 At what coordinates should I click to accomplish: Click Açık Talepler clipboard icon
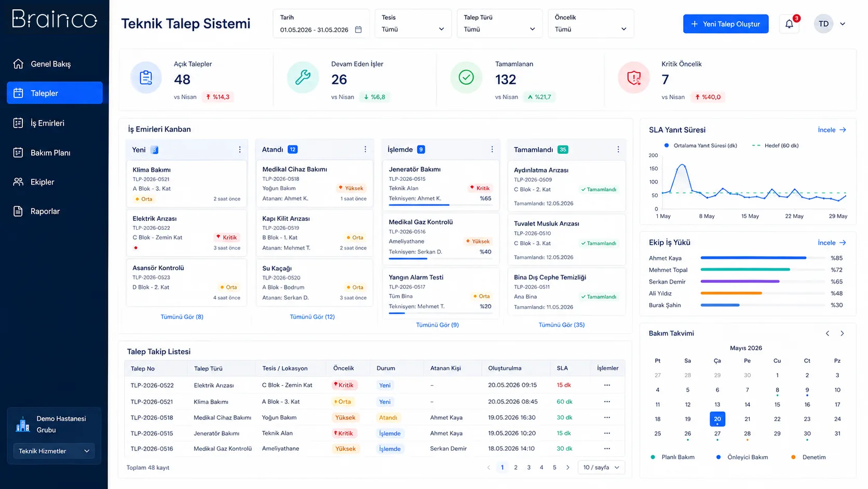[x=146, y=78]
